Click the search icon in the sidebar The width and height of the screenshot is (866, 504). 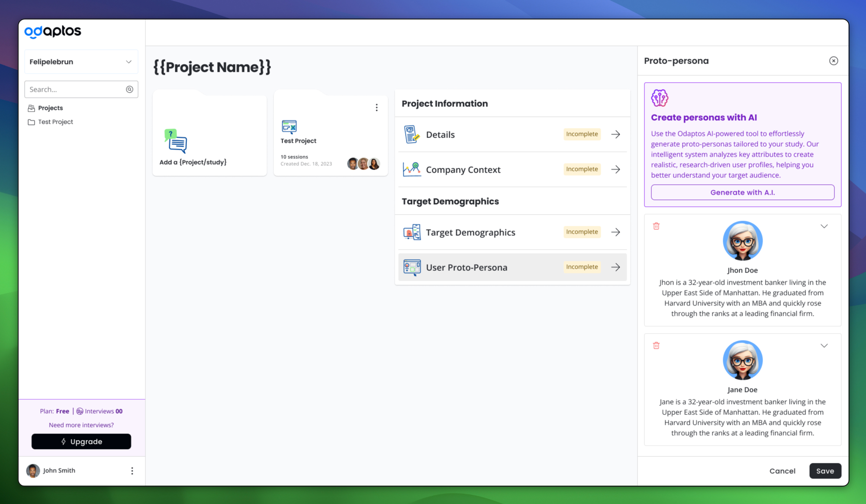129,89
